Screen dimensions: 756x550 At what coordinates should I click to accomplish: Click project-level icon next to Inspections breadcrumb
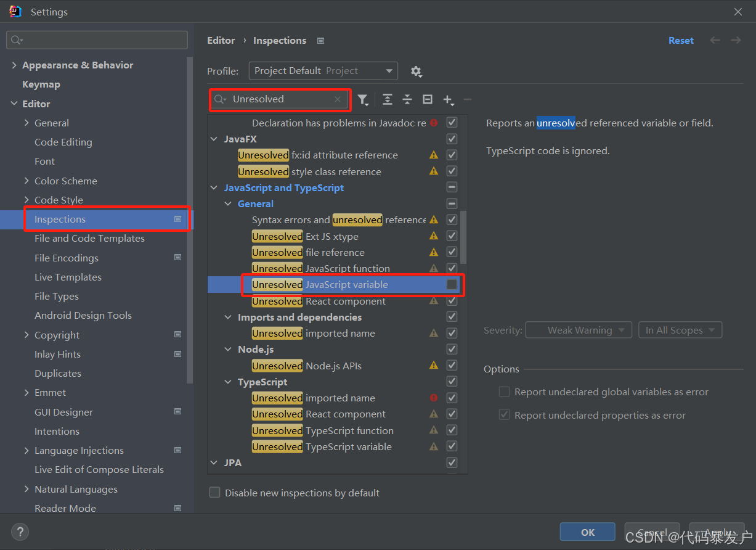[x=320, y=41]
